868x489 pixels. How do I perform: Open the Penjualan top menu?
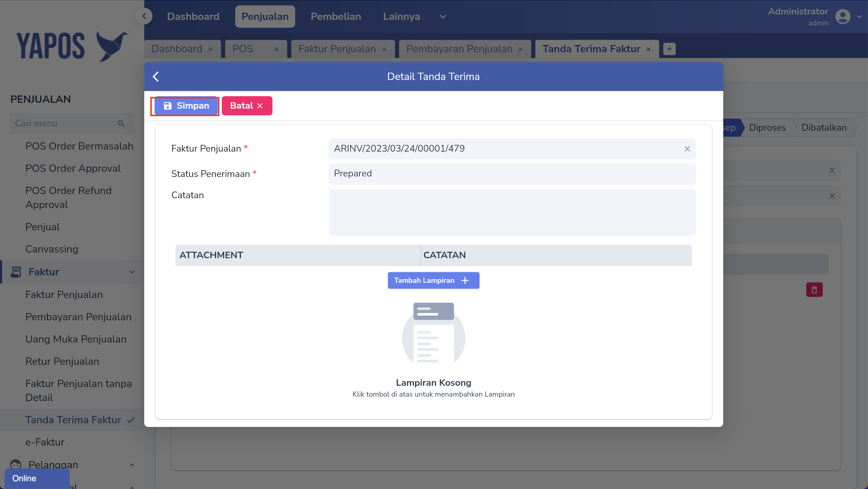[x=265, y=17]
